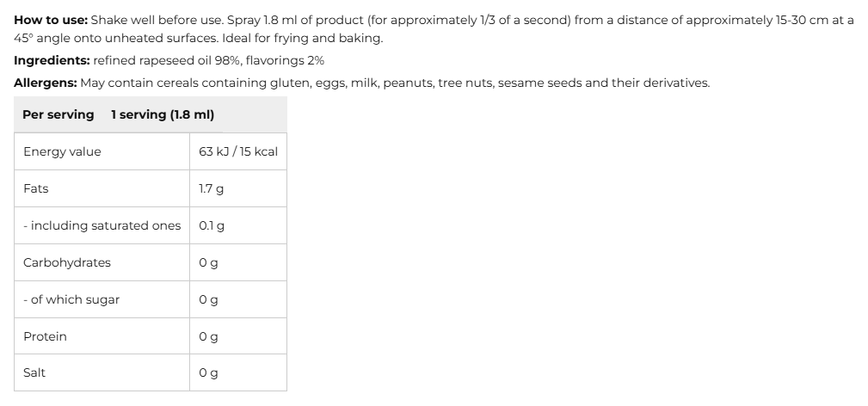Viewport: 868px width, 406px height.
Task: Click the '0.1 g' saturated fat value
Action: (211, 225)
